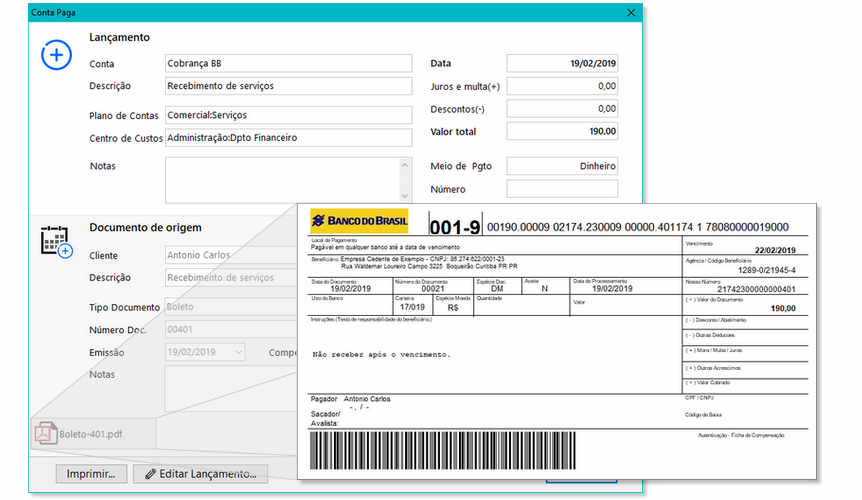Open the Boleto-401.pdf file icon
The image size is (862, 500).
pos(46,433)
